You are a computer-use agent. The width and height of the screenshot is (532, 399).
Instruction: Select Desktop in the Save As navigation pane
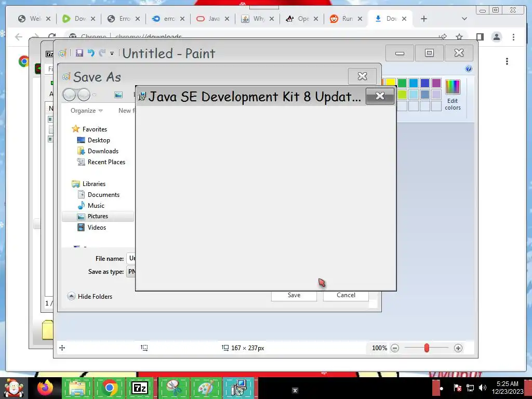point(94,140)
